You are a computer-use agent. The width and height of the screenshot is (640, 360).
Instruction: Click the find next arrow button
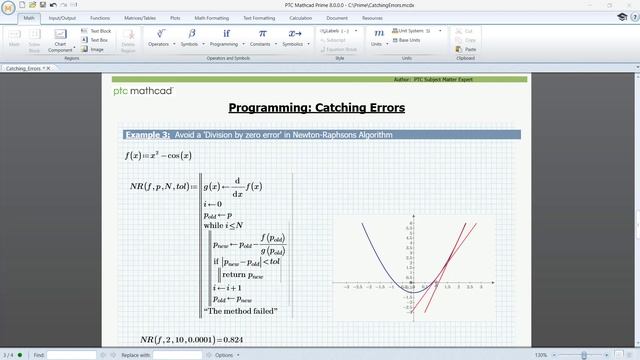click(113, 355)
